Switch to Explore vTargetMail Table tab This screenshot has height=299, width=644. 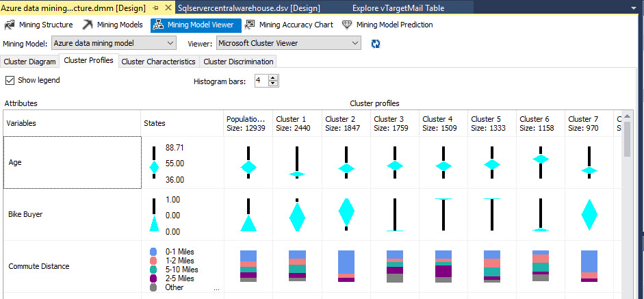pyautogui.click(x=398, y=8)
